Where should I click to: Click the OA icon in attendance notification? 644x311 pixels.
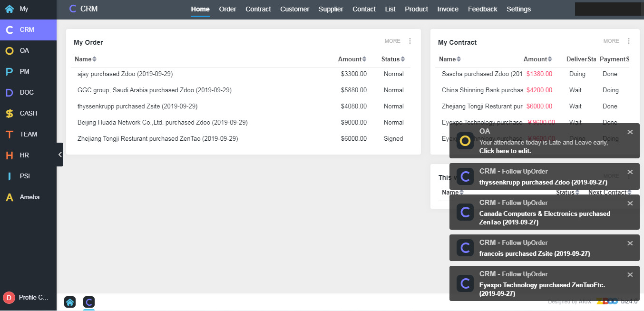[465, 141]
